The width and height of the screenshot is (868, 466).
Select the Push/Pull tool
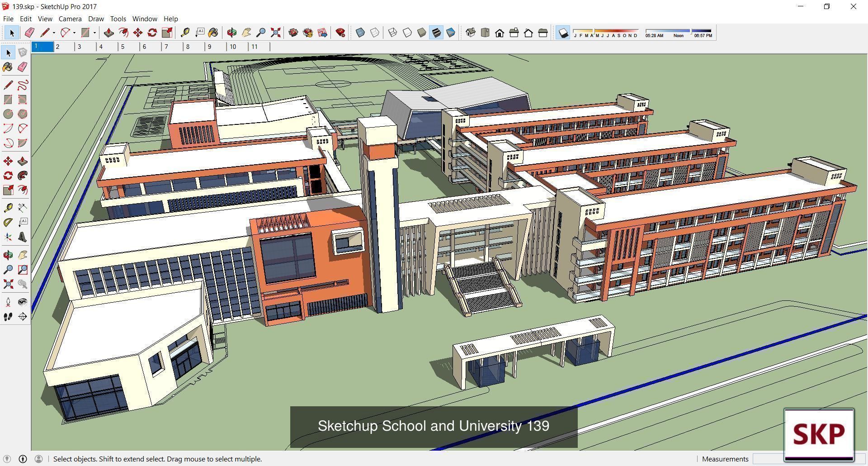pyautogui.click(x=108, y=33)
